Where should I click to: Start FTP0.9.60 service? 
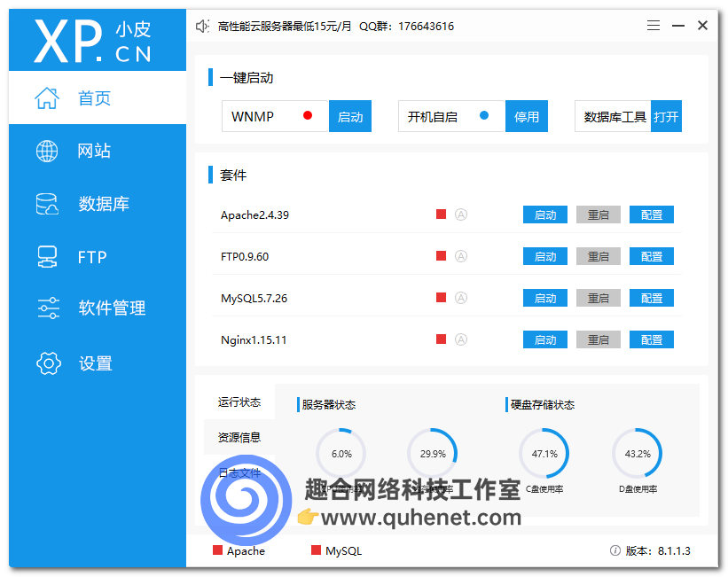tap(545, 256)
